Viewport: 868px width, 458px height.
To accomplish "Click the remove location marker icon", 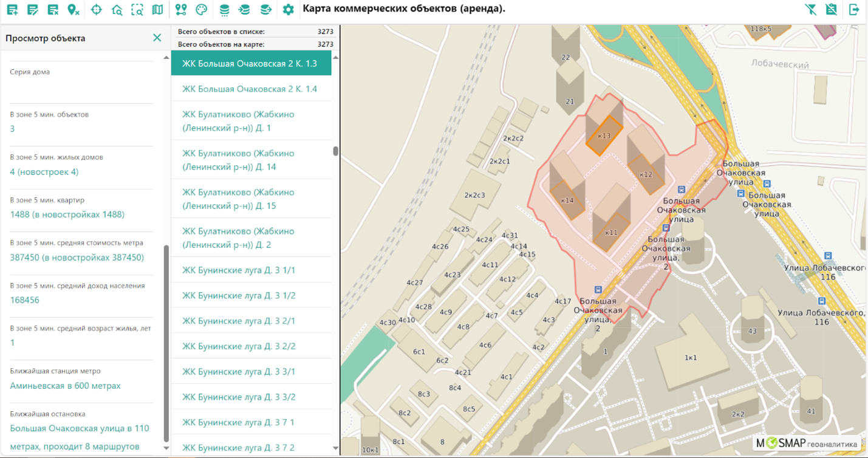I will point(73,10).
